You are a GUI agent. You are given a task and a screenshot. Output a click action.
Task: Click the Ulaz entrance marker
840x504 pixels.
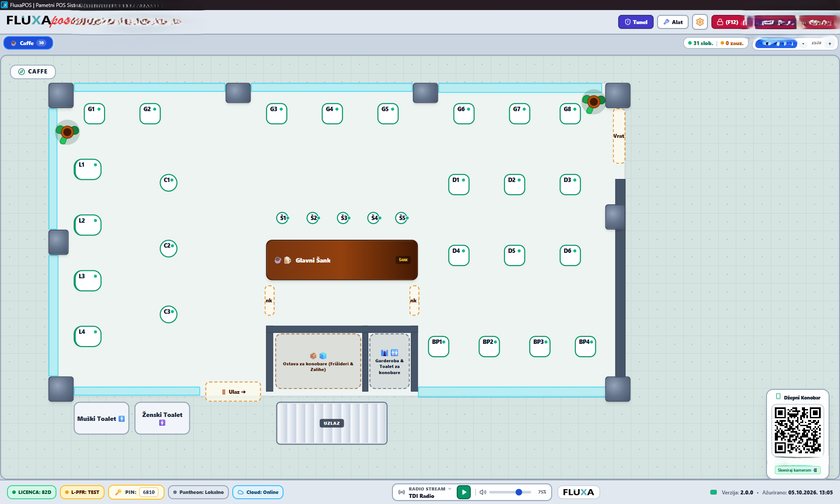233,392
